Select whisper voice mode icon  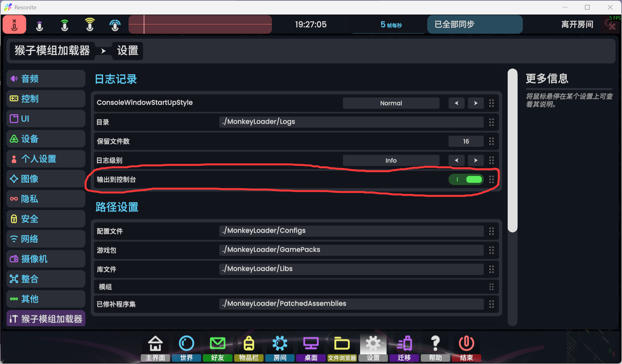tap(39, 25)
